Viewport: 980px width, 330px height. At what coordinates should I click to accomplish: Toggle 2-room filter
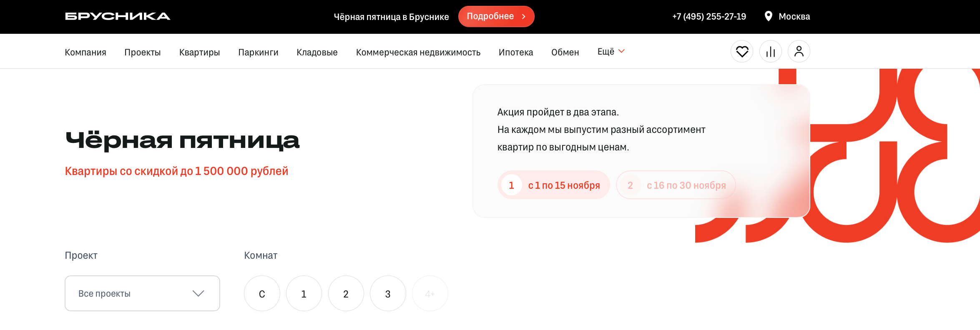(346, 293)
